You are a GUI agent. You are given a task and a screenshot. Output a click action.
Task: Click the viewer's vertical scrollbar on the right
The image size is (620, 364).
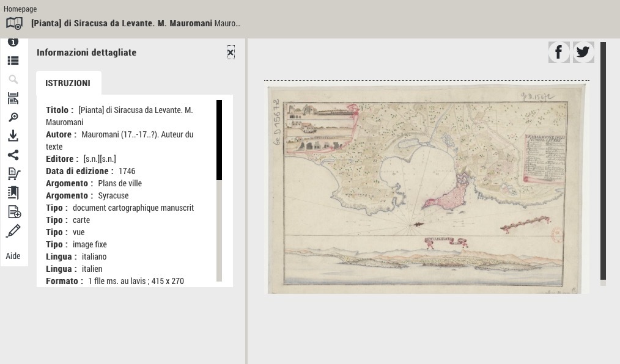(x=603, y=161)
